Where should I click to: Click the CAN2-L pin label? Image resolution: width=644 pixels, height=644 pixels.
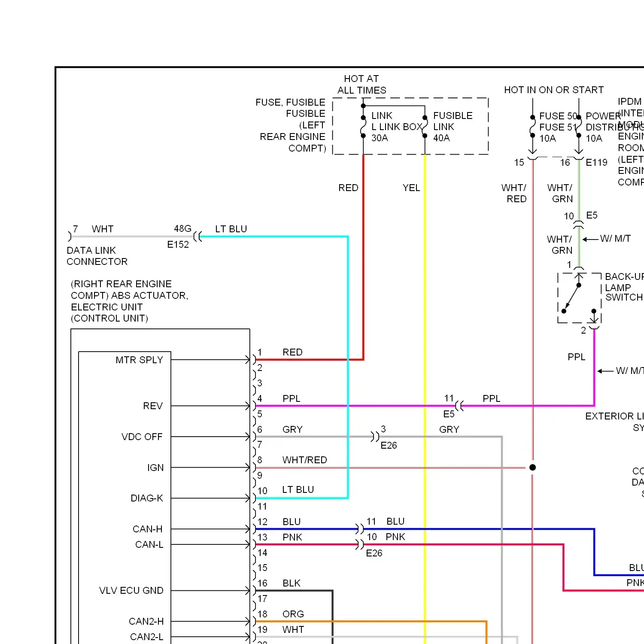pyautogui.click(x=147, y=637)
